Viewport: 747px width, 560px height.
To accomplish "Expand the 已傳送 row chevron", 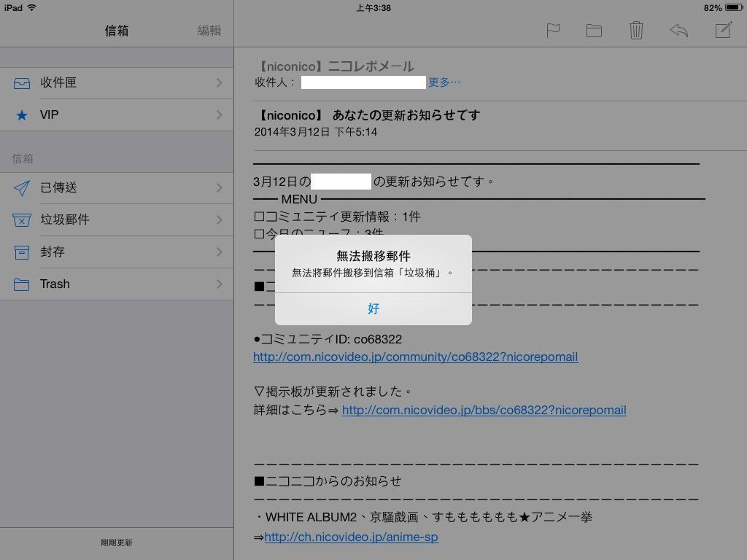I will click(x=219, y=187).
